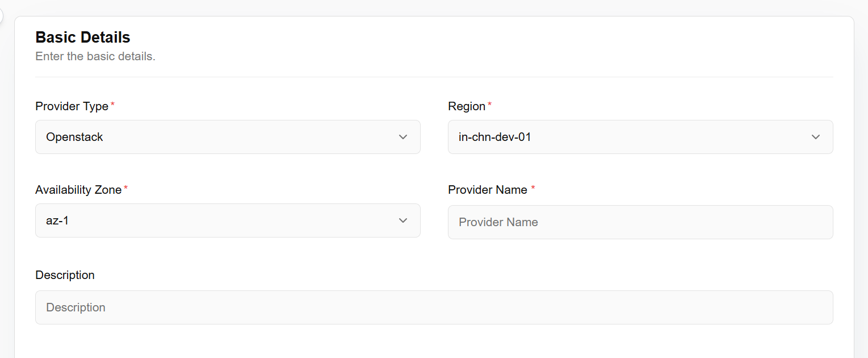Click the 'Enter the basic details.' subtitle

click(95, 56)
